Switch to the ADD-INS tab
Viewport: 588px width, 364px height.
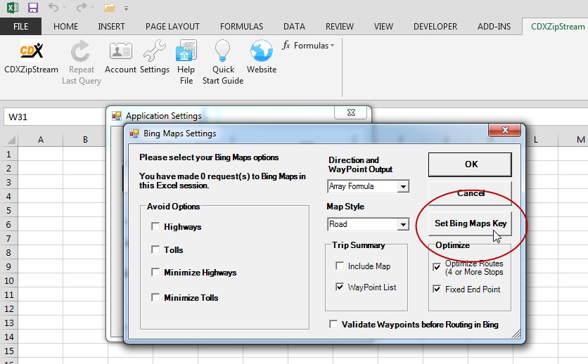click(x=494, y=27)
